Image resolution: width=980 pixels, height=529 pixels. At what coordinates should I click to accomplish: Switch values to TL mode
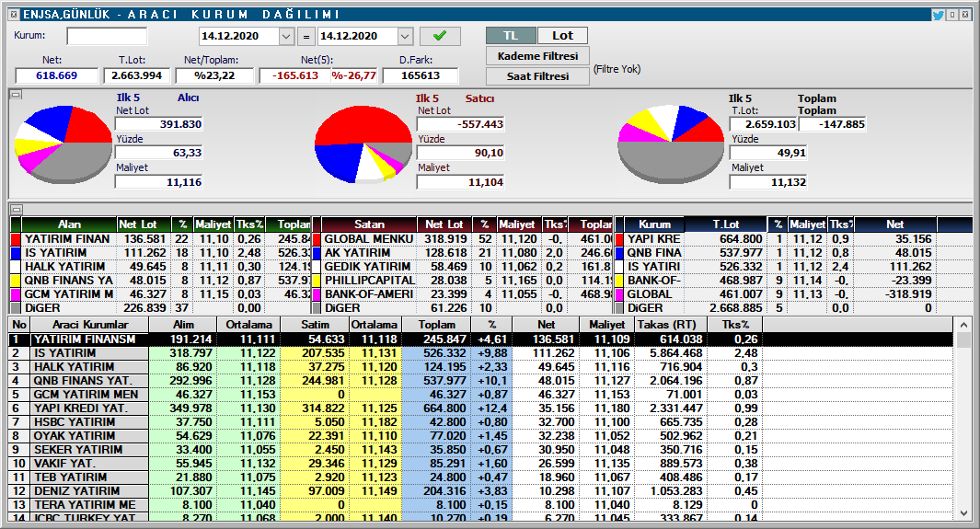511,36
